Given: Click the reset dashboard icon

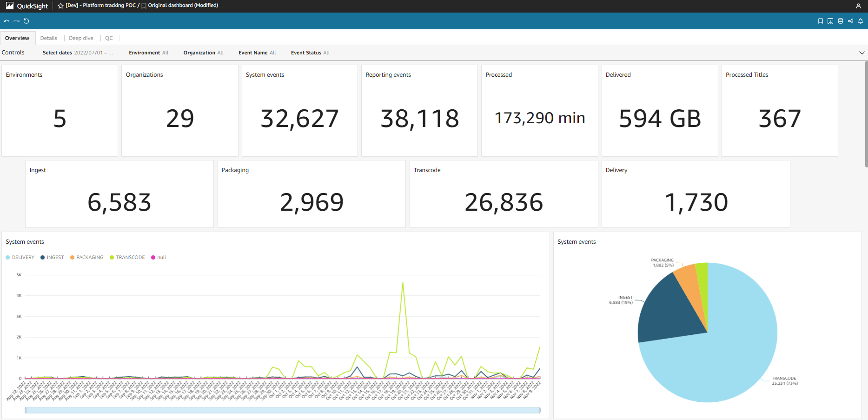Looking at the screenshot, I should (x=27, y=21).
